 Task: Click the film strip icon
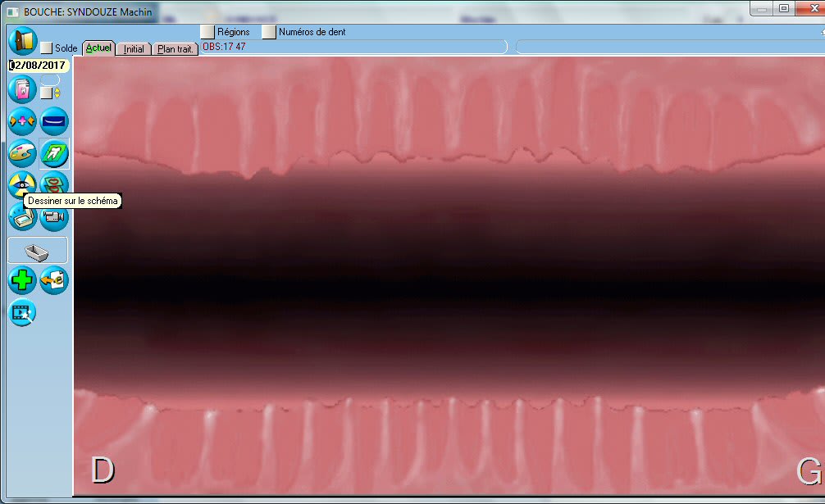[22, 312]
